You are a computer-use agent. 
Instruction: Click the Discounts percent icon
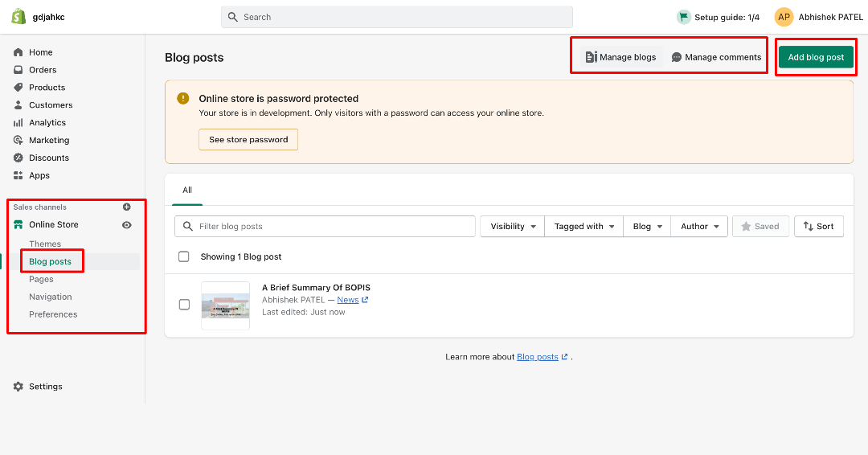point(18,158)
